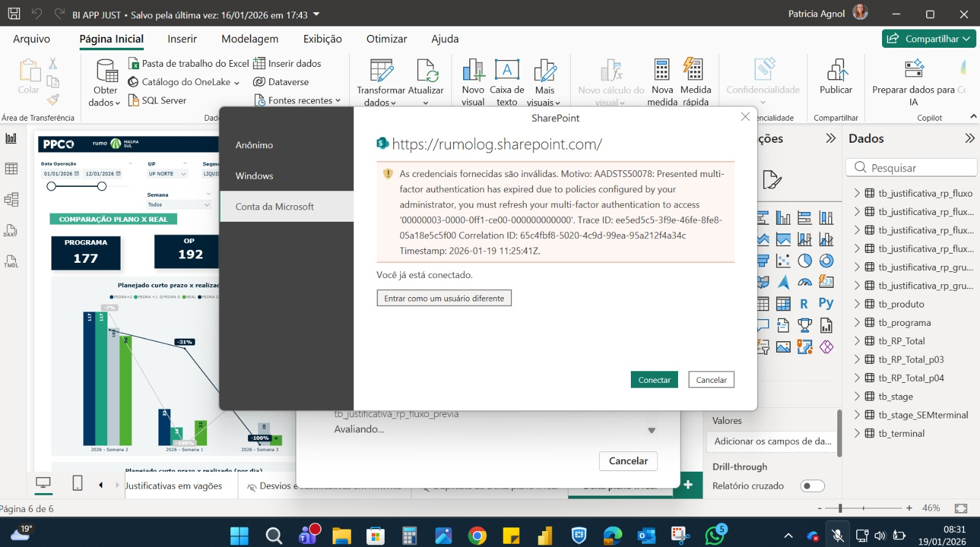The height and width of the screenshot is (547, 980).
Task: Expand tb_RP_Total table
Action: [857, 341]
